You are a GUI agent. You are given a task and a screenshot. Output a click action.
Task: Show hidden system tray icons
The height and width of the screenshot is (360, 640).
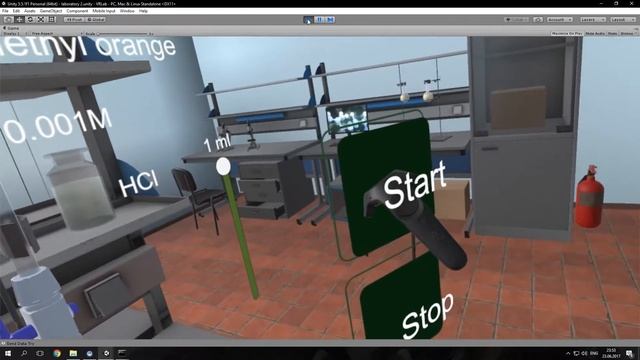[x=568, y=353]
